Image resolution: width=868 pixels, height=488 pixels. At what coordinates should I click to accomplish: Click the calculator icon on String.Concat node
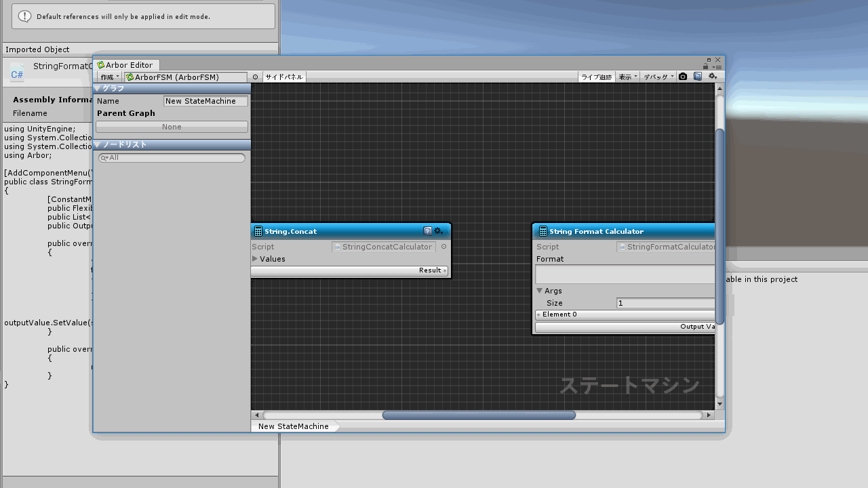(258, 231)
